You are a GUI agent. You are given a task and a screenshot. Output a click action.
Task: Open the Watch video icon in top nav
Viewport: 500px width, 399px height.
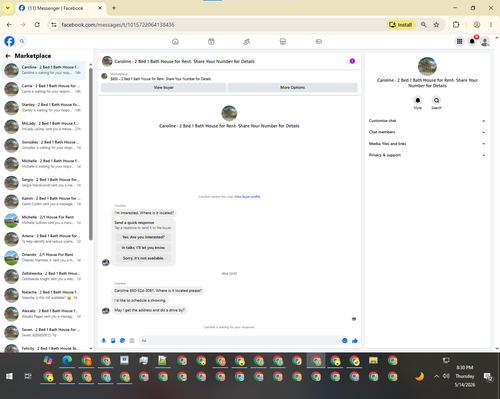point(211,42)
